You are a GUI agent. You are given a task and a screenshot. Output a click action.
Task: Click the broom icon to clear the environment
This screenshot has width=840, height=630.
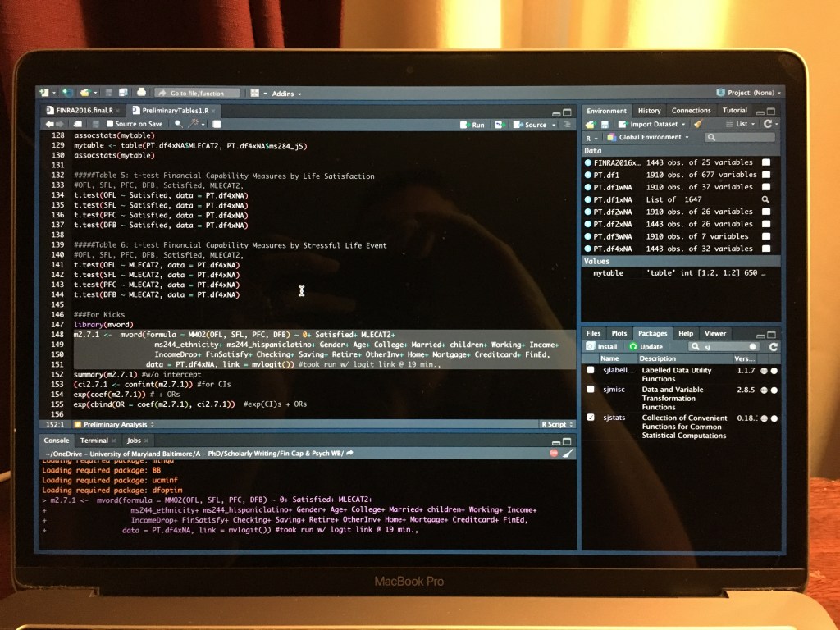click(x=698, y=124)
